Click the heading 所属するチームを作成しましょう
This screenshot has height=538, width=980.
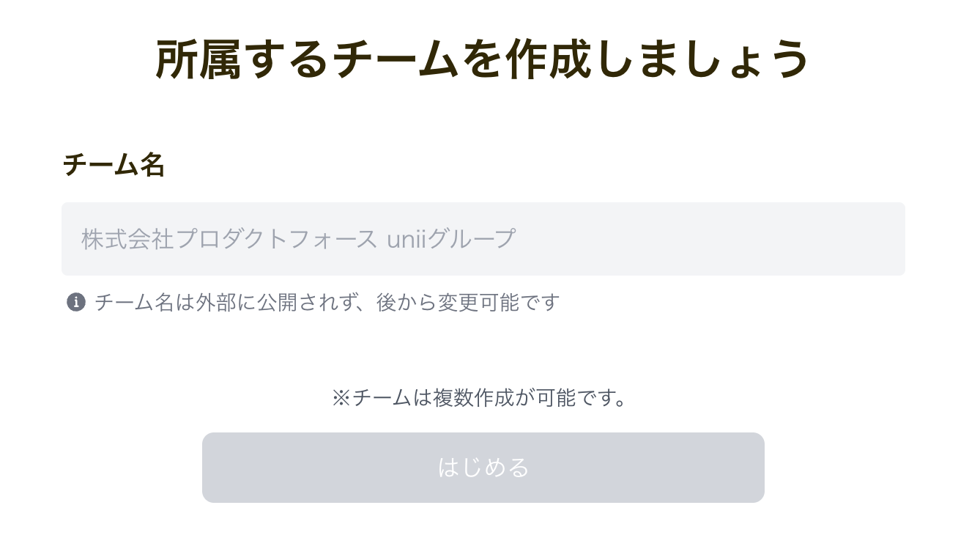[482, 59]
